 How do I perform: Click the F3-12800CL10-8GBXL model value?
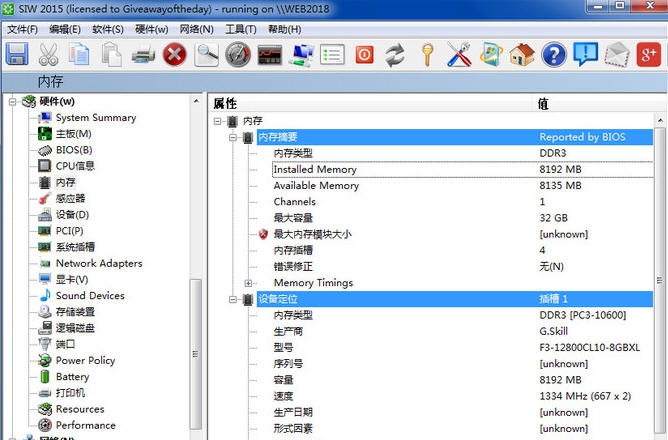590,348
